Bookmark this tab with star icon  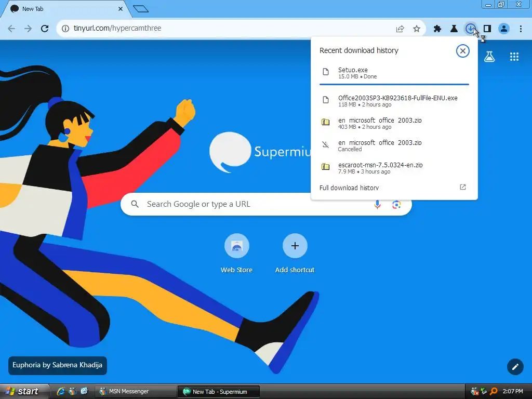tap(417, 29)
